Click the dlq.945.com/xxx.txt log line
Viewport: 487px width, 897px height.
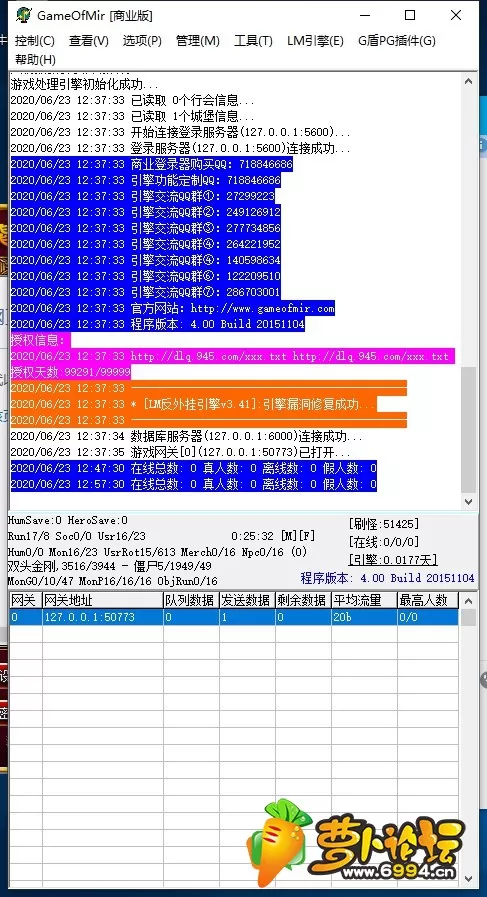[233, 356]
